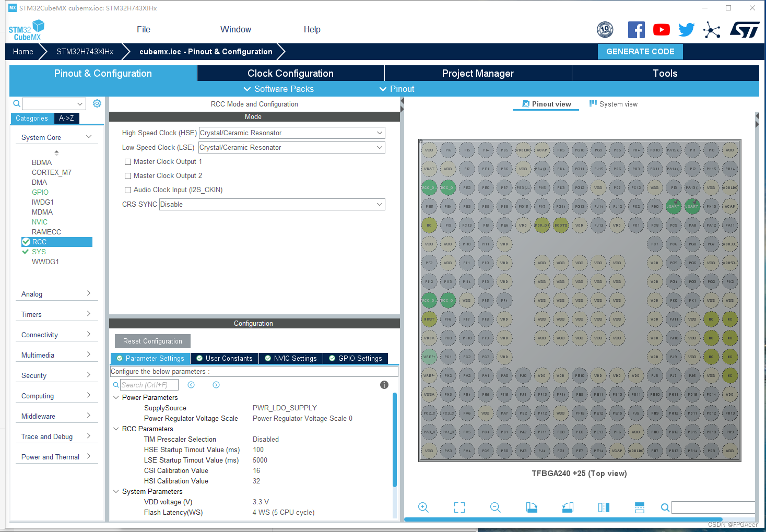766x532 pixels.
Task: Switch to the Project Manager tab
Action: tap(478, 74)
